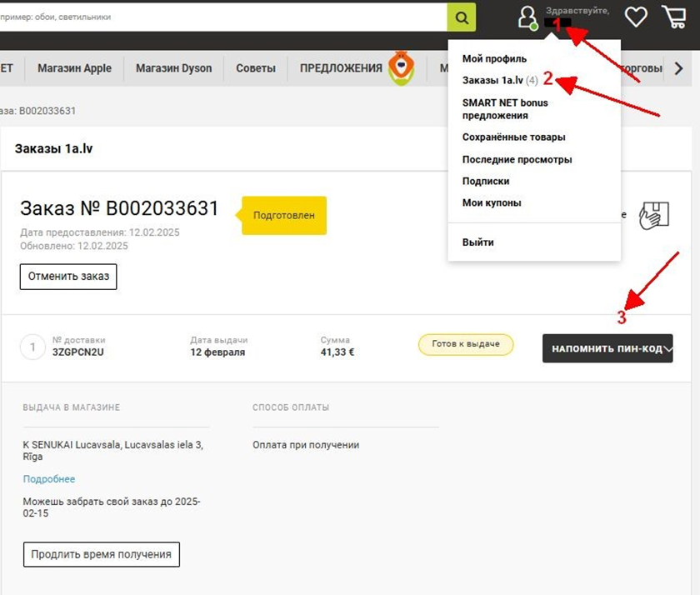Image resolution: width=700 pixels, height=595 pixels.
Task: Click Выйти to log out
Action: (x=477, y=242)
